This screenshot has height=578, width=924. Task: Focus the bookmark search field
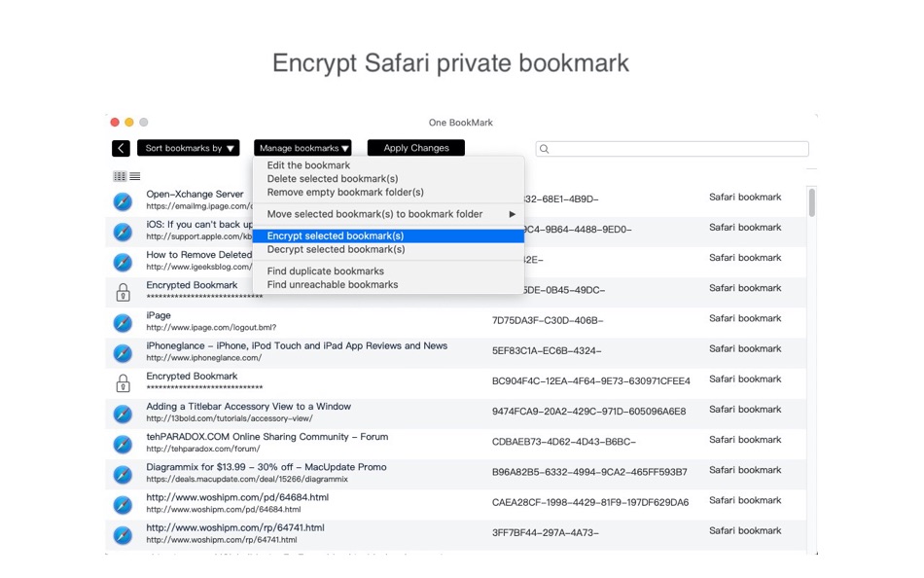[672, 149]
